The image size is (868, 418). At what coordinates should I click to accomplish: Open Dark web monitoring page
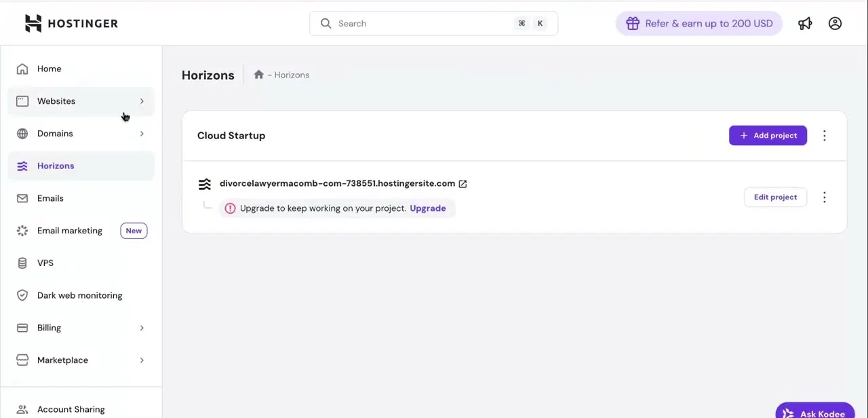81,295
